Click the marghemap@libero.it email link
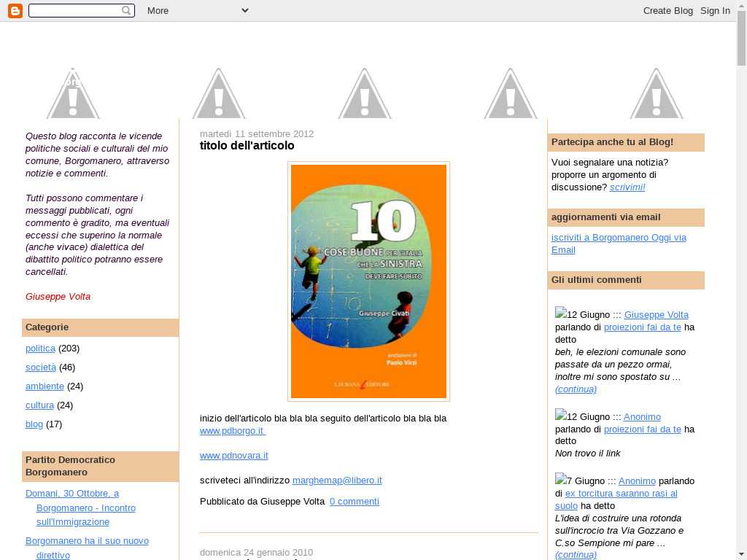The image size is (747, 560). pos(337,481)
